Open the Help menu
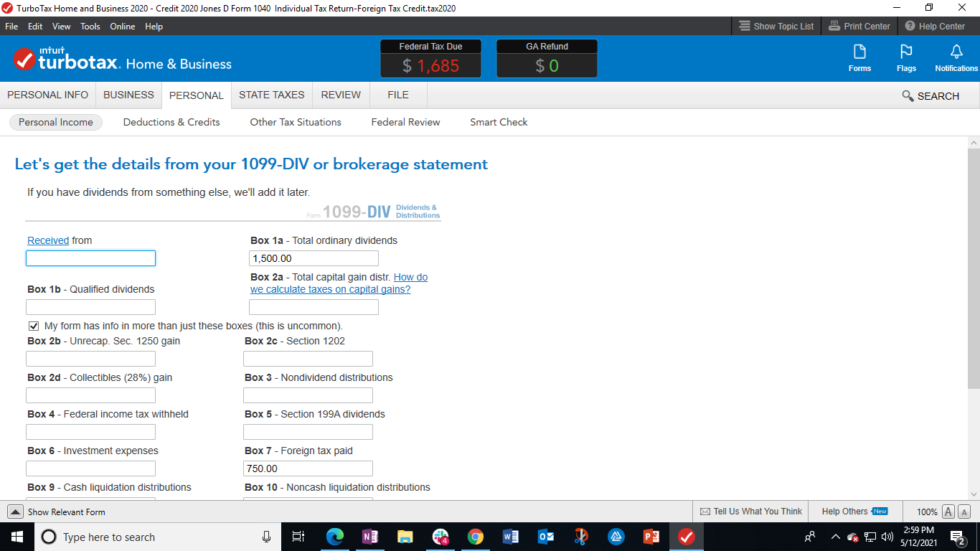The height and width of the screenshot is (551, 980). pyautogui.click(x=154, y=26)
